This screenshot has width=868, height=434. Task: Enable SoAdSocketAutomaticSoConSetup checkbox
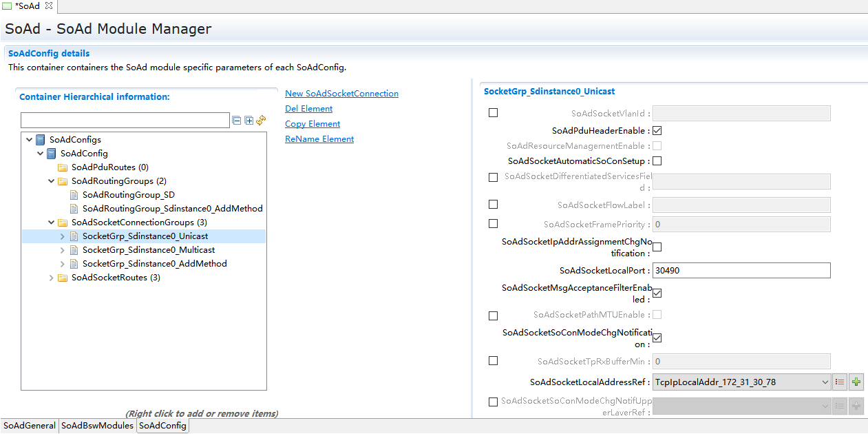point(657,161)
